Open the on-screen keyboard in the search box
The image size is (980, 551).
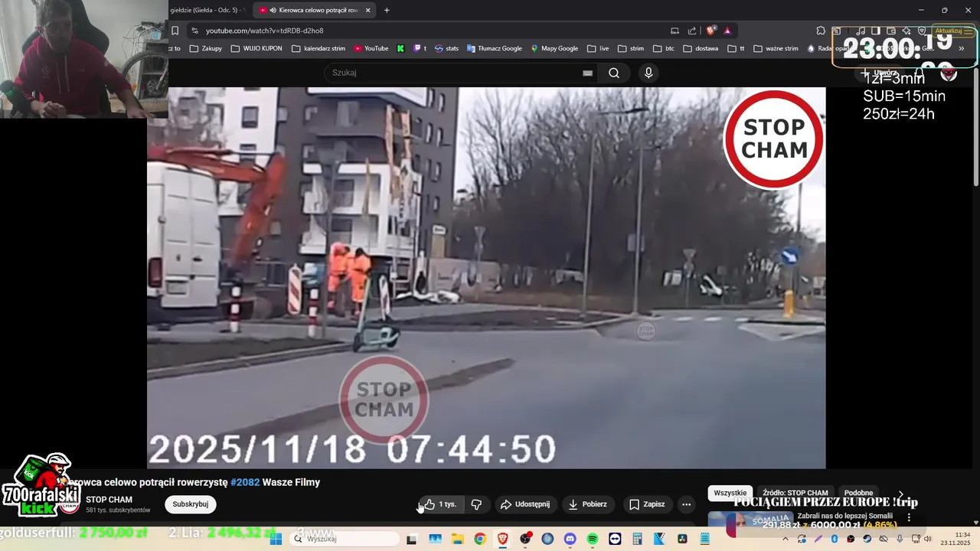pyautogui.click(x=587, y=73)
